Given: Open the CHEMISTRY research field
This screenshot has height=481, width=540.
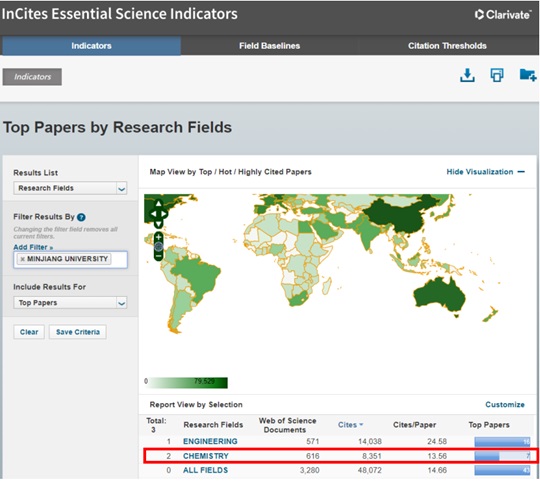Looking at the screenshot, I should point(206,456).
